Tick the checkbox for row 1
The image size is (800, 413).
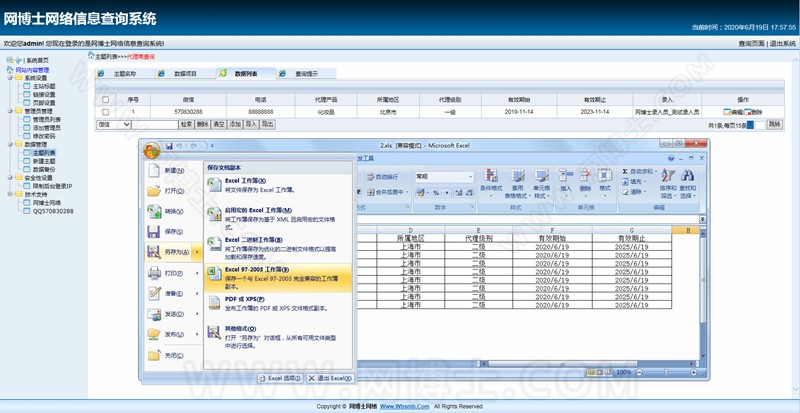[105, 112]
